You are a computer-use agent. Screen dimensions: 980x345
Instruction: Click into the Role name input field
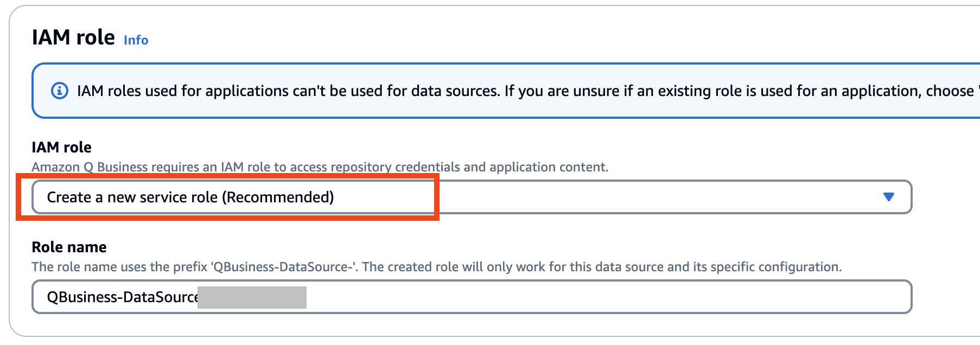pos(472,297)
